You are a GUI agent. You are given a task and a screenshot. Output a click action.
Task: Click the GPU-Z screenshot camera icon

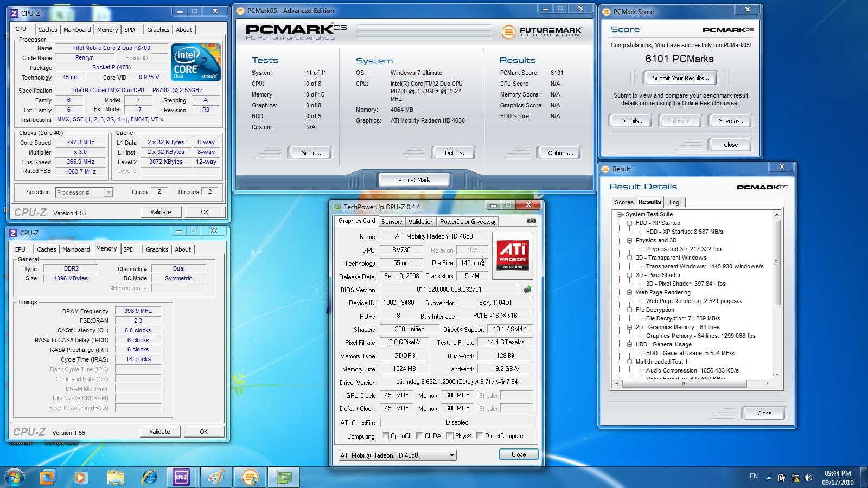(x=532, y=221)
